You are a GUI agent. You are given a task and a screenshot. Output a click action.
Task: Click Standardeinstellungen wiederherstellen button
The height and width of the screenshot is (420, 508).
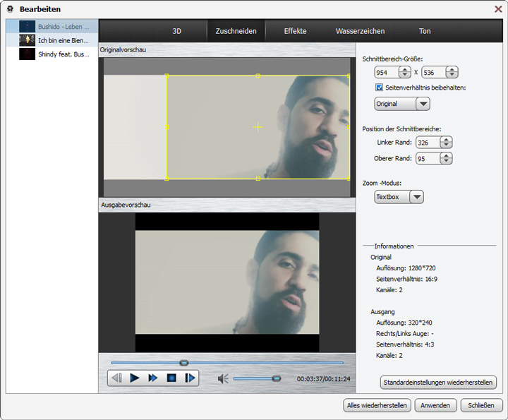click(438, 383)
